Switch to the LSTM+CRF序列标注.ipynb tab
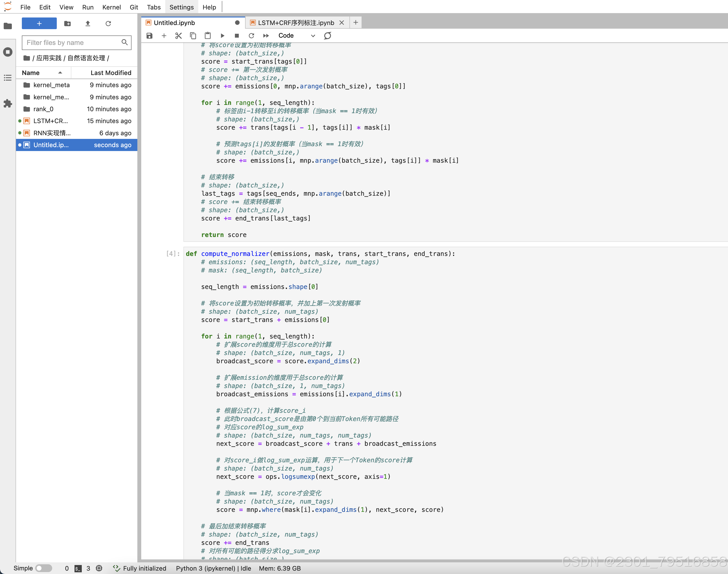 296,23
